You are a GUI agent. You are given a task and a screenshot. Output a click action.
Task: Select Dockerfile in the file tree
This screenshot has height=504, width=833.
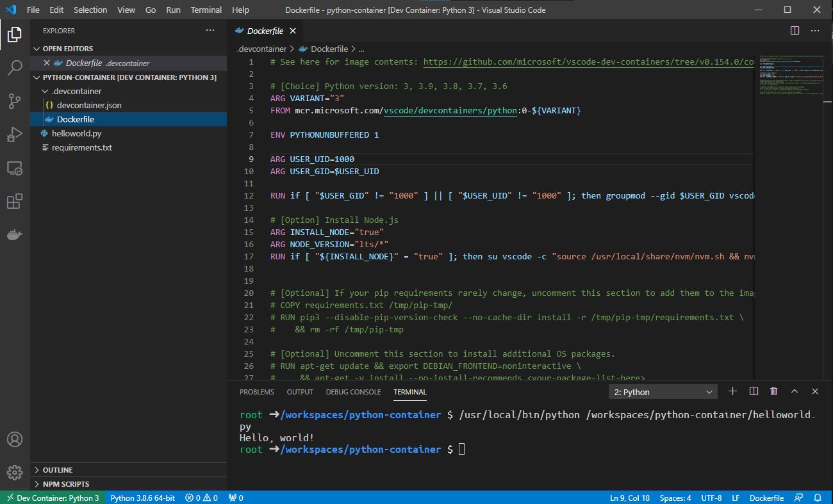point(128,119)
